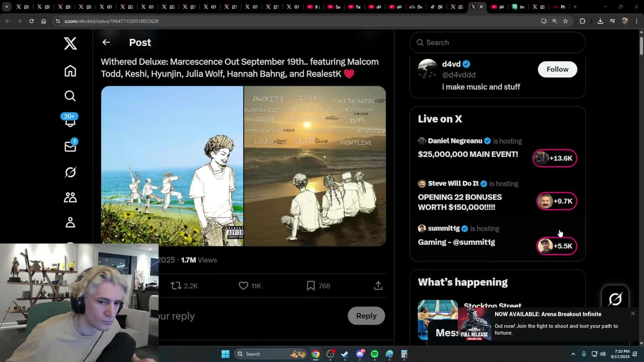Open the browser zoom icon in address bar

(554, 21)
